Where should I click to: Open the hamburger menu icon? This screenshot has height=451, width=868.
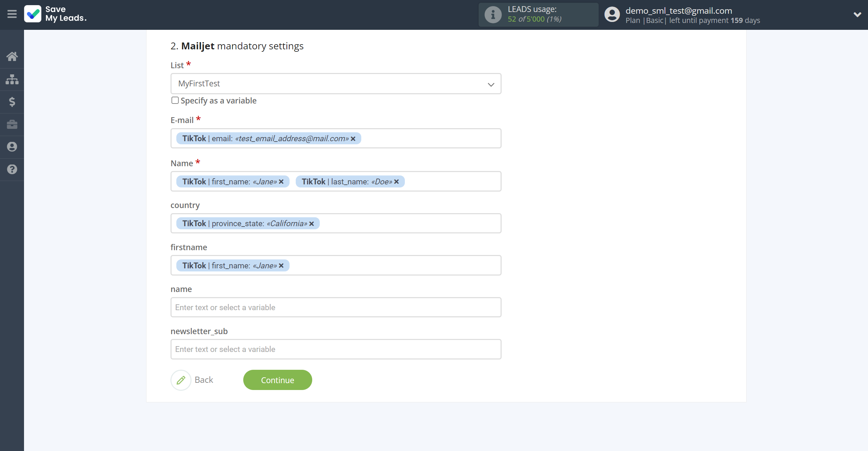12,14
